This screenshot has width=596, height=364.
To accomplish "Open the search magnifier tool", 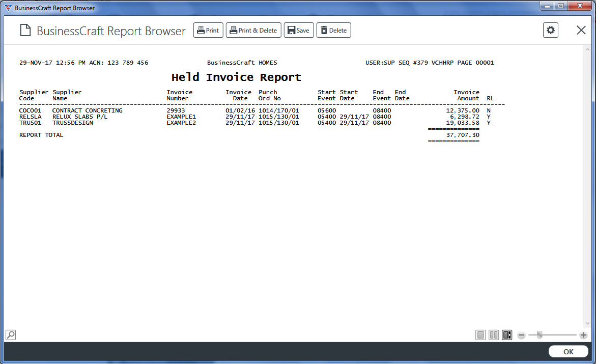I will (11, 334).
